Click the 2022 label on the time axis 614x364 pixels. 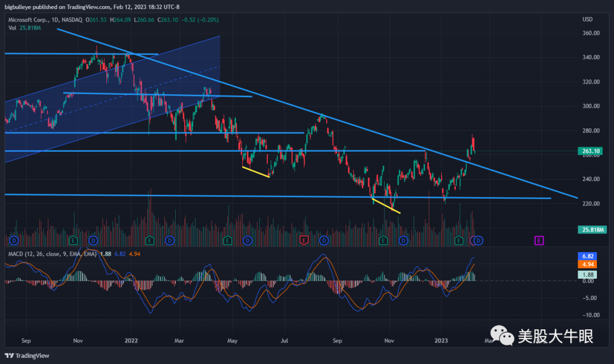click(131, 341)
